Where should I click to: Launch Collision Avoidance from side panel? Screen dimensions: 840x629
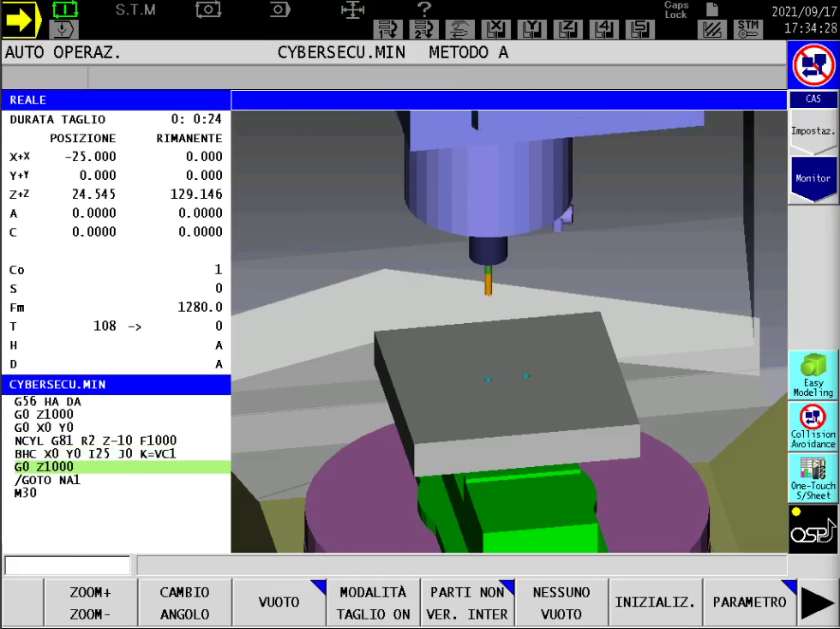(813, 426)
